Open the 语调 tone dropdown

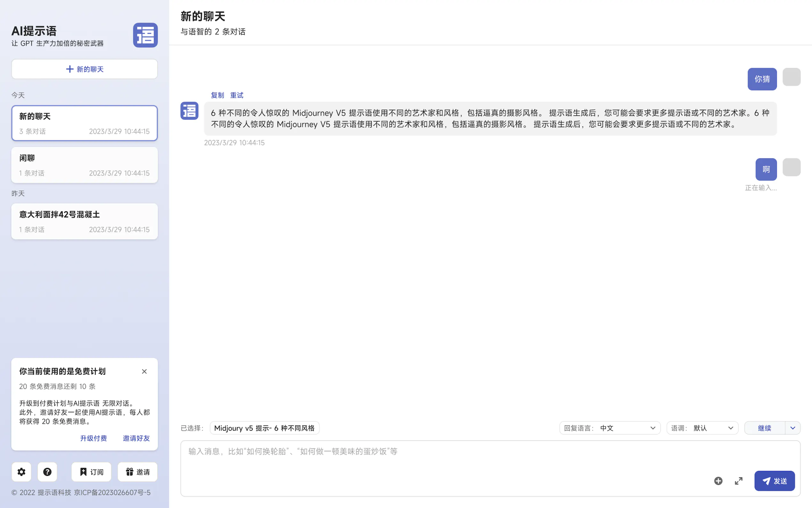[x=702, y=428]
